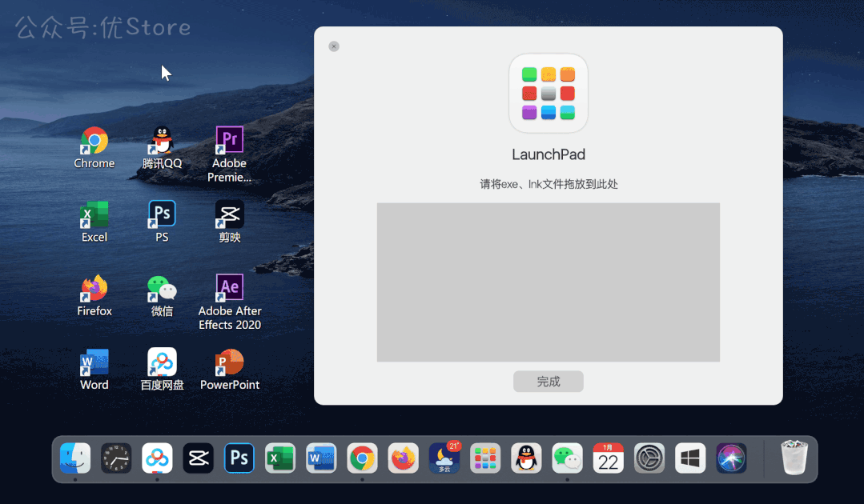Open Finder from the dock
Viewport: 864px width, 504px height.
(x=75, y=458)
